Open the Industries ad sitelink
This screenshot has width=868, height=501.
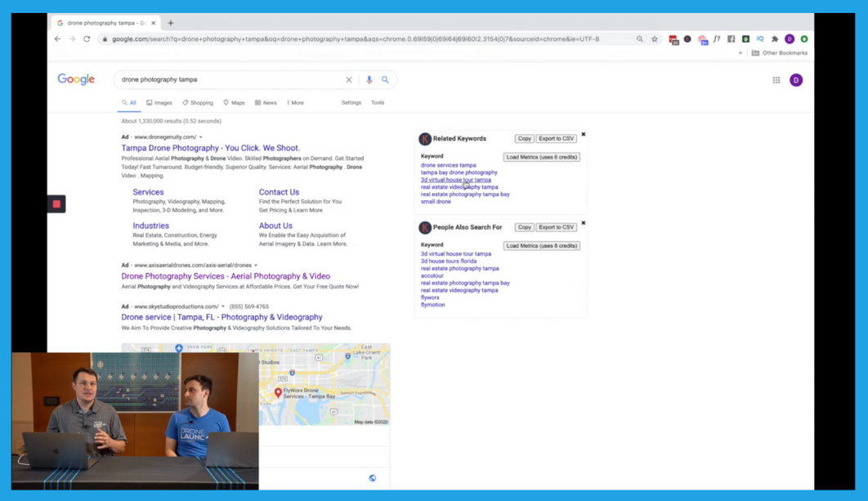coord(150,226)
